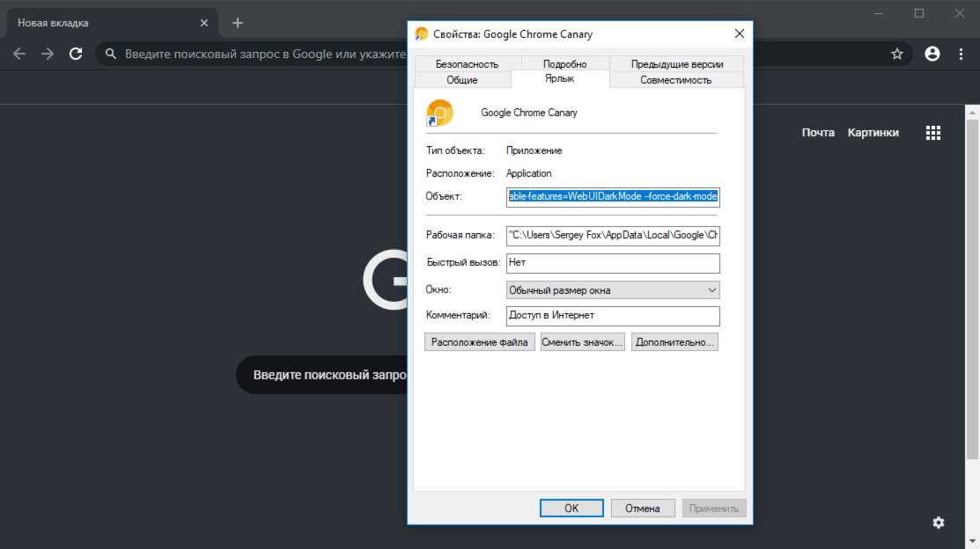Select the Новая вкладка browser tab

[x=113, y=23]
